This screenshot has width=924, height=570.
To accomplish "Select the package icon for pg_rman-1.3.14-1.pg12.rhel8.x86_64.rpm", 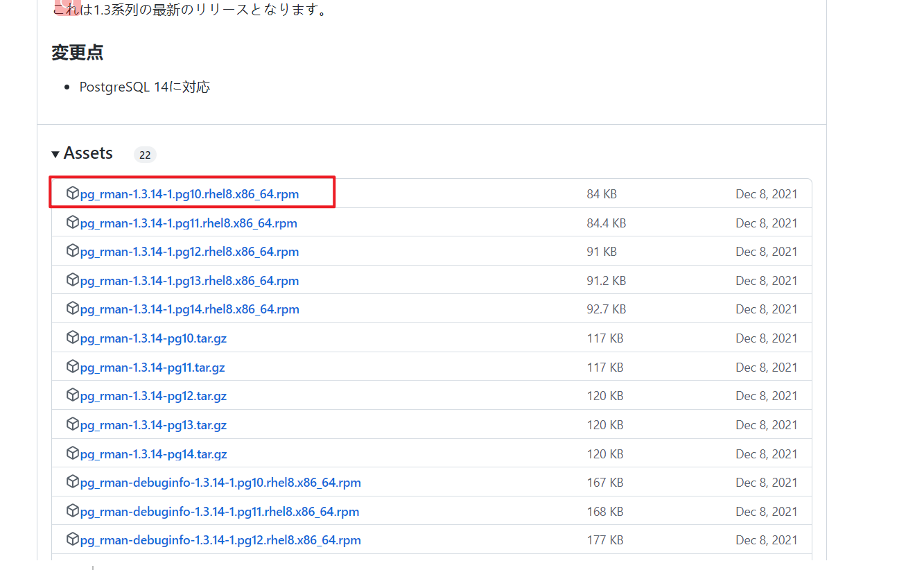I will [x=73, y=251].
